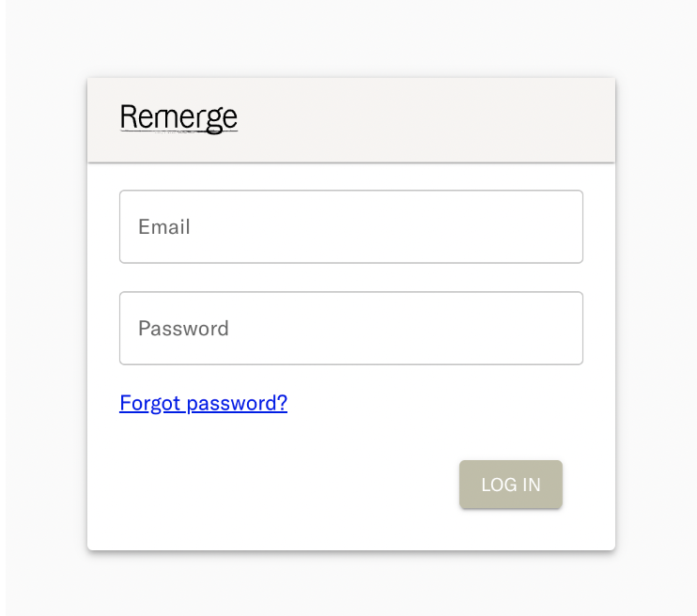Click the blue underlined password recovery link

pos(203,404)
